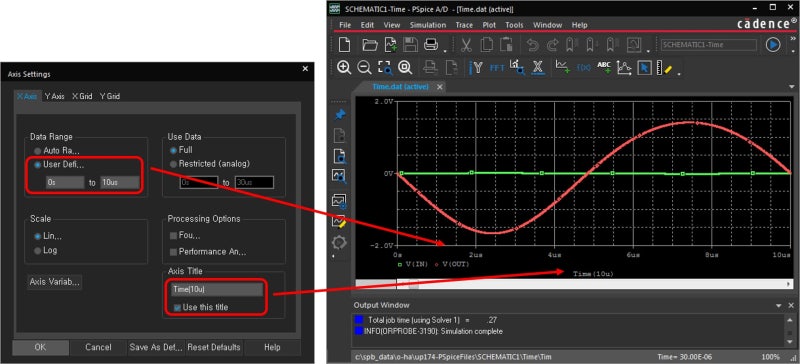The image size is (800, 364).
Task: Switch to Y Axis tab
Action: (x=54, y=96)
